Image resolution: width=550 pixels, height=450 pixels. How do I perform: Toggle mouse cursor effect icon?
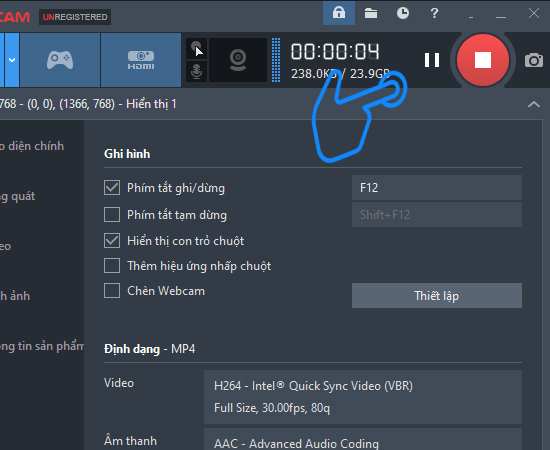[196, 48]
